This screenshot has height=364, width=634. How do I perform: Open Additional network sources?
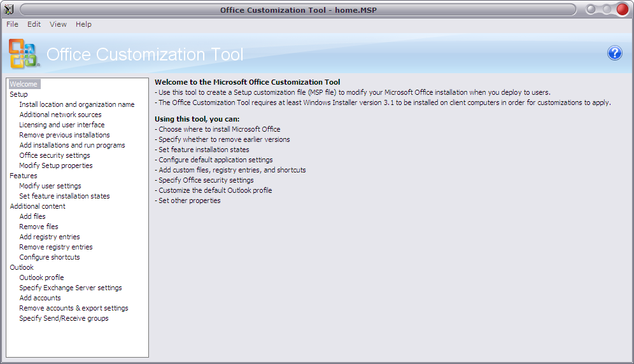point(60,115)
